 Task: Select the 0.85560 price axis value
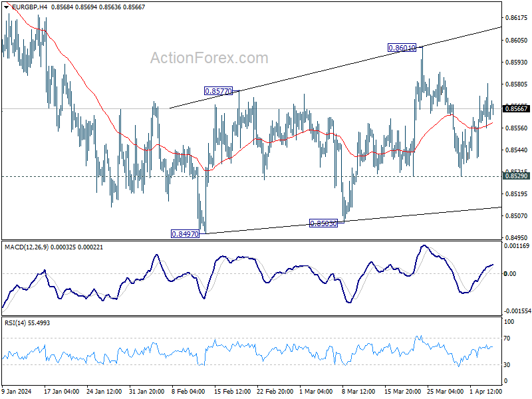tap(517, 128)
